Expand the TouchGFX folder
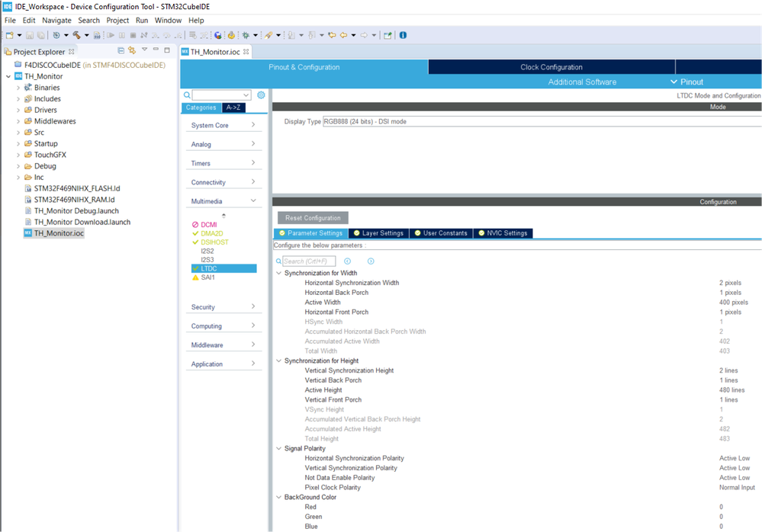 (x=18, y=155)
